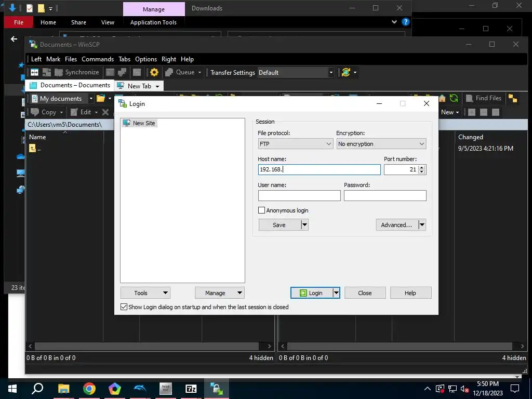Open the Tools dropdown button

[x=145, y=293]
